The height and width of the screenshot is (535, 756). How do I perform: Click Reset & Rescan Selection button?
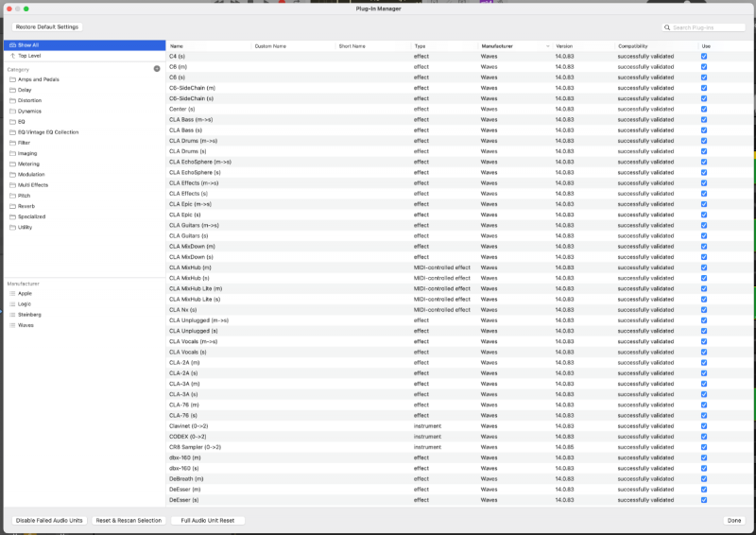click(129, 521)
